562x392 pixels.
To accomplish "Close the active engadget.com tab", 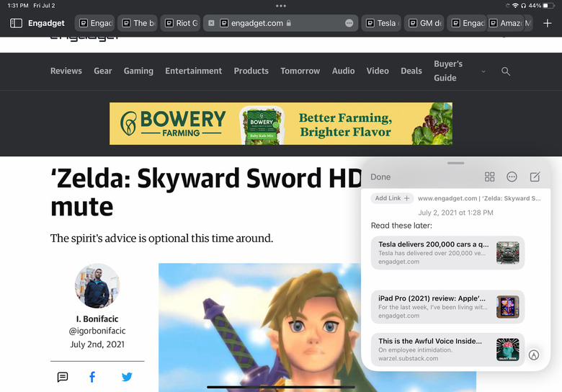I will [x=211, y=23].
